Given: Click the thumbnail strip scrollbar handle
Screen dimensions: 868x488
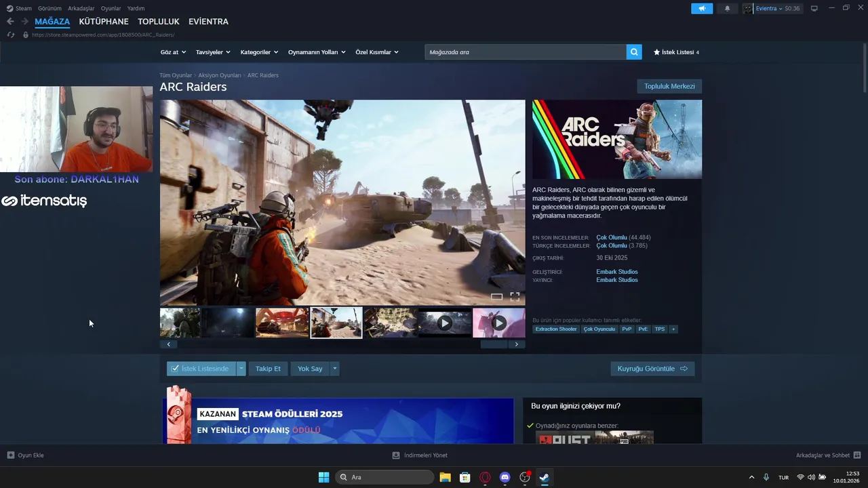Looking at the screenshot, I should pos(494,344).
